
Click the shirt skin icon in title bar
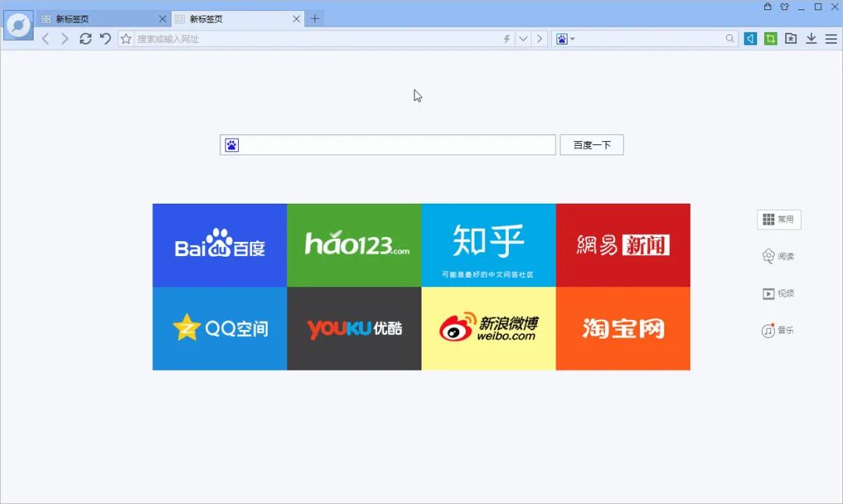(x=784, y=7)
